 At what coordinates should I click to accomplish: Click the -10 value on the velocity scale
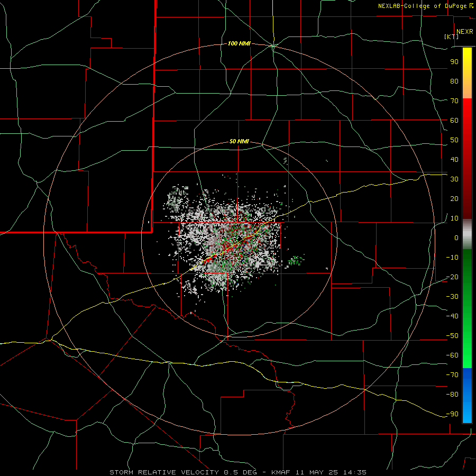click(x=452, y=258)
